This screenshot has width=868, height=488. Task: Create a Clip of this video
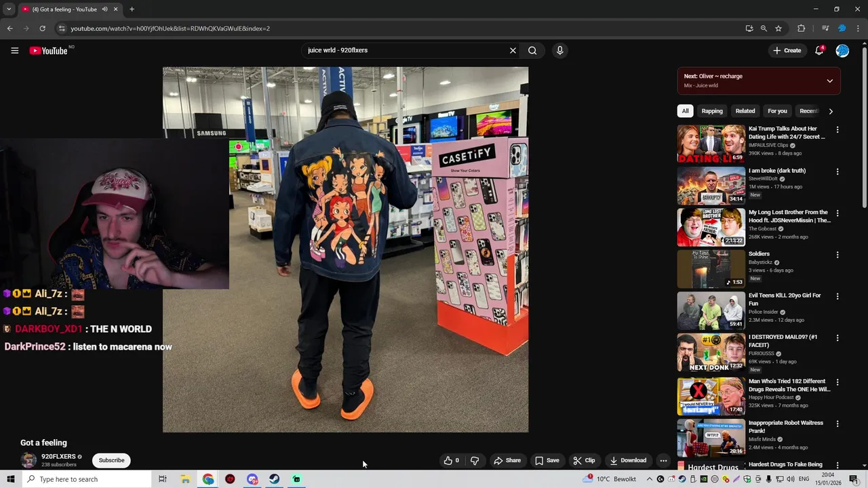(584, 460)
